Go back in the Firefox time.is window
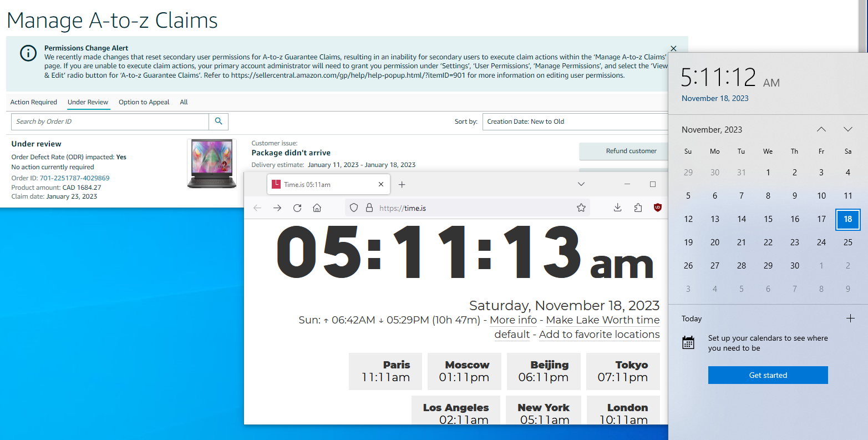 click(257, 208)
